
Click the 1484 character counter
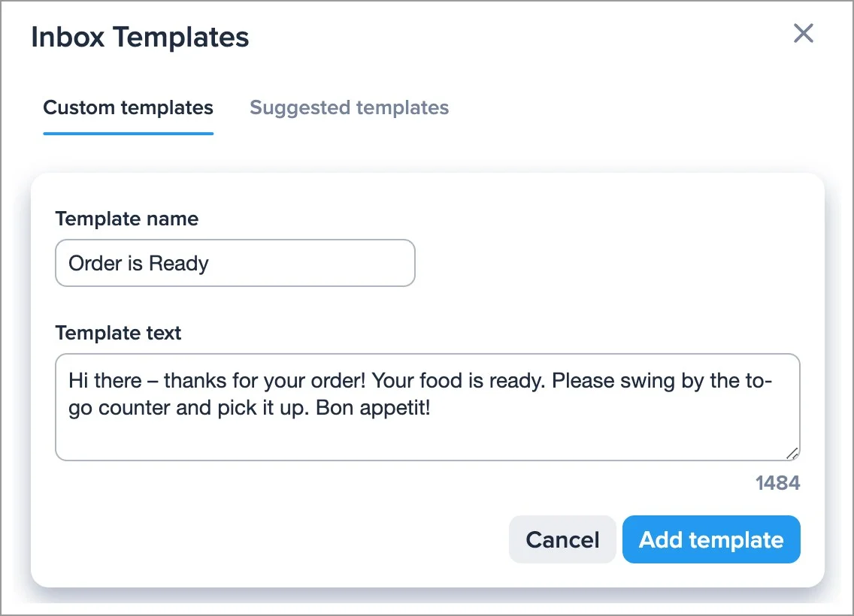pyautogui.click(x=778, y=483)
